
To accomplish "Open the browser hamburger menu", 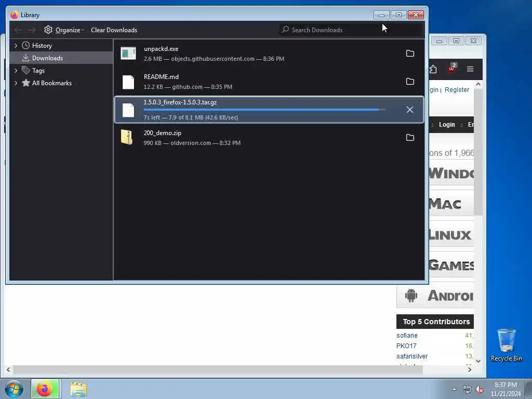I will tap(470, 69).
